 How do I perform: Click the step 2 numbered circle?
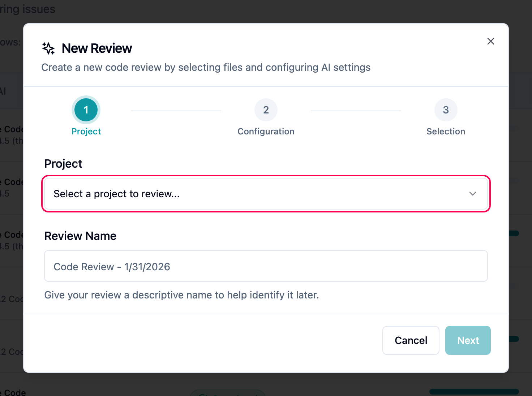[x=266, y=110]
